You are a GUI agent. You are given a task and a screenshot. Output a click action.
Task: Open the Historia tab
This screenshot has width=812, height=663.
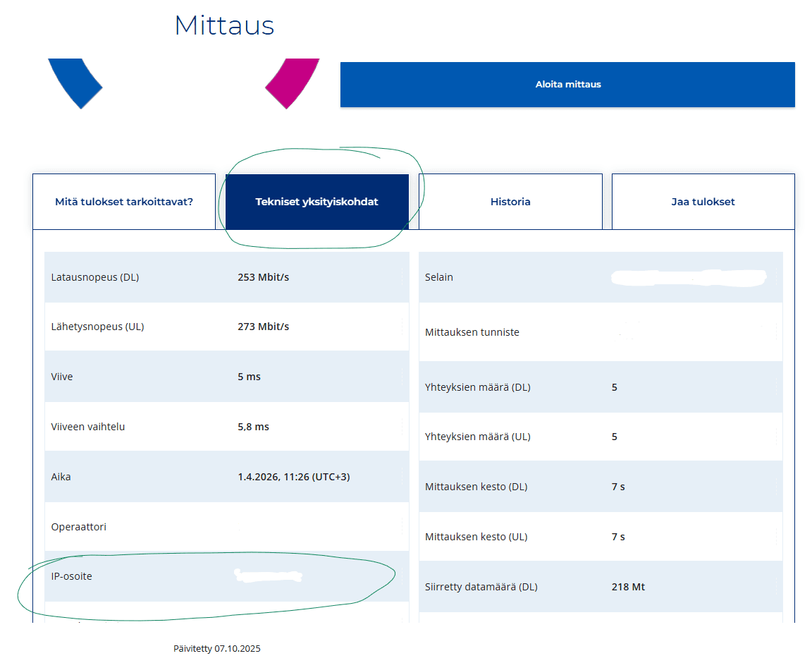[510, 201]
